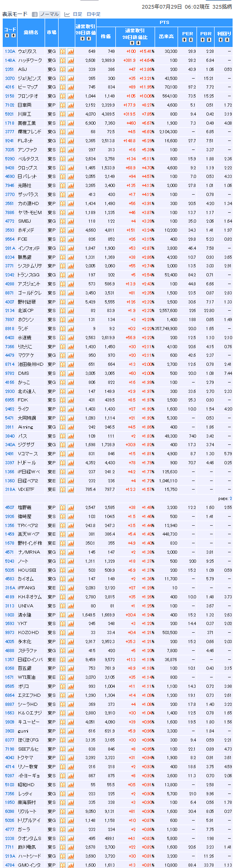This screenshot has width=238, height=868.
Task: Sort コード column descending
Action: [13, 35]
